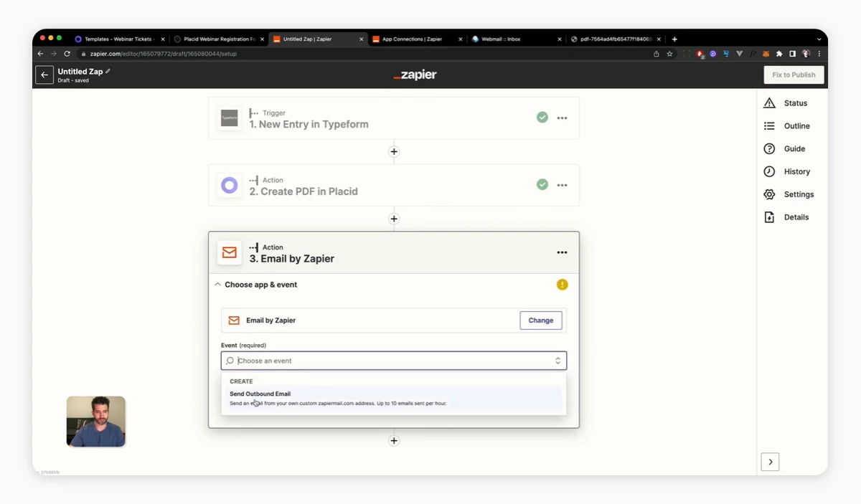The width and height of the screenshot is (861, 504).
Task: Open the History panel
Action: point(787,172)
